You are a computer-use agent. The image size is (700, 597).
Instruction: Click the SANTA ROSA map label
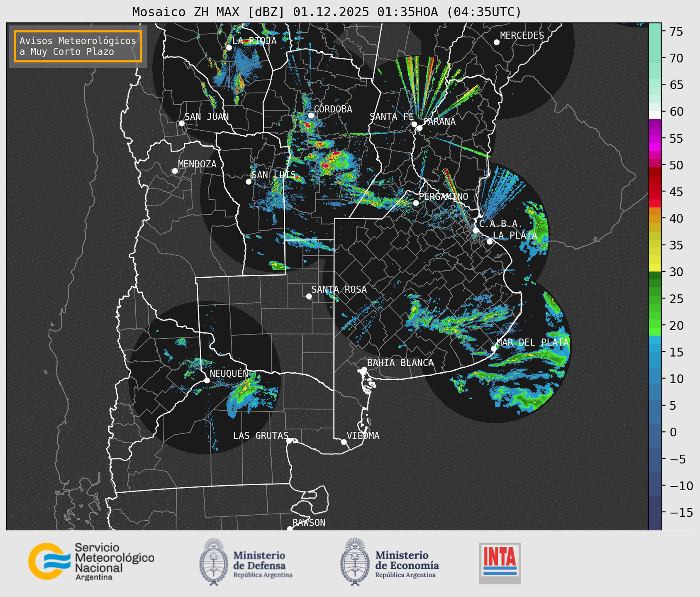[339, 290]
